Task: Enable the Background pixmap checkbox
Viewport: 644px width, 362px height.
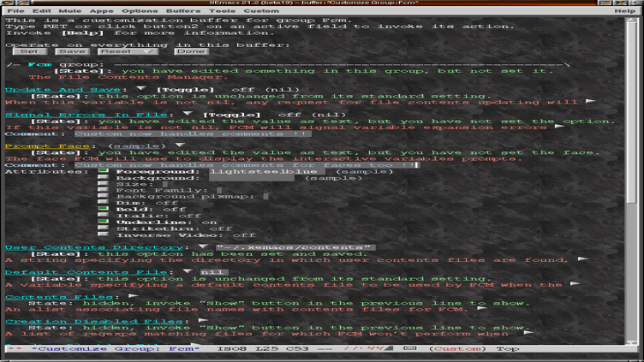Action: 103,196
